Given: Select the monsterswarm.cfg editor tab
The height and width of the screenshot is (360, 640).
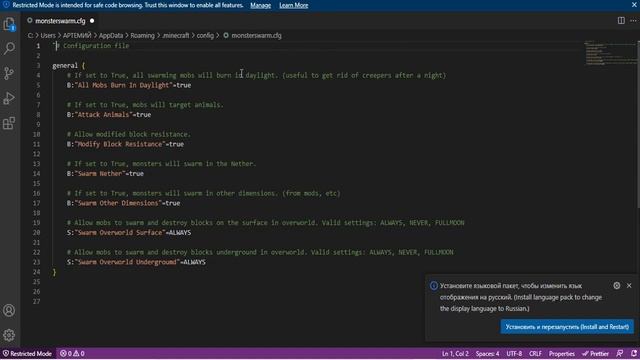Looking at the screenshot, I should pos(60,21).
